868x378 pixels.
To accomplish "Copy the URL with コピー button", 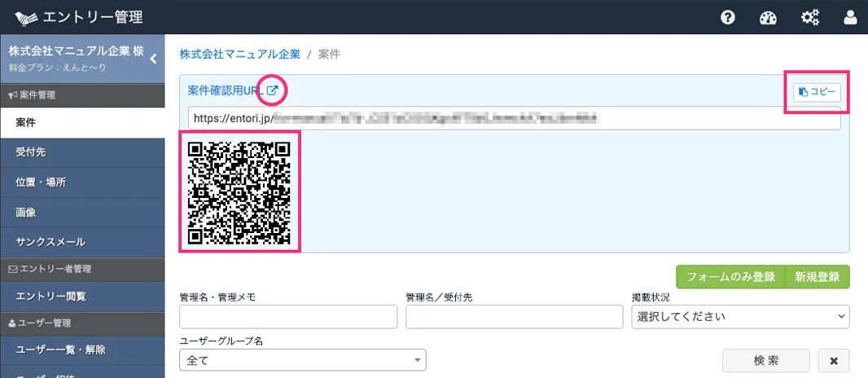I will tap(817, 92).
